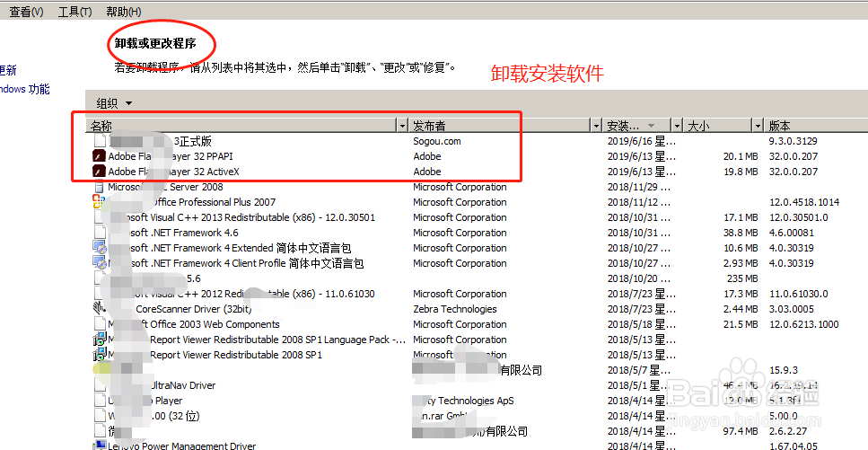Click the .NET Framework 4.6 icon
This screenshot has width=868, height=450.
click(x=99, y=233)
